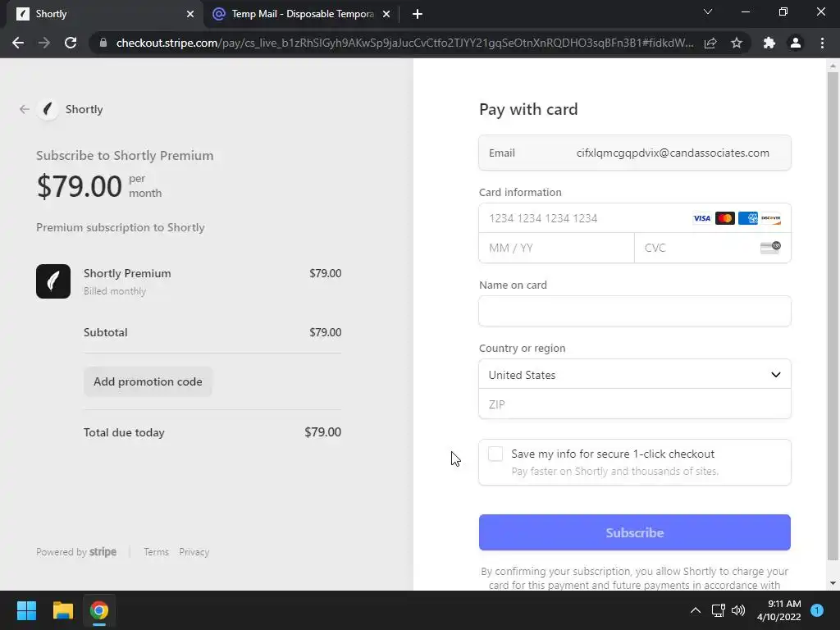Image resolution: width=840 pixels, height=630 pixels.
Task: Check Save my info for 1-click checkout
Action: click(x=495, y=454)
